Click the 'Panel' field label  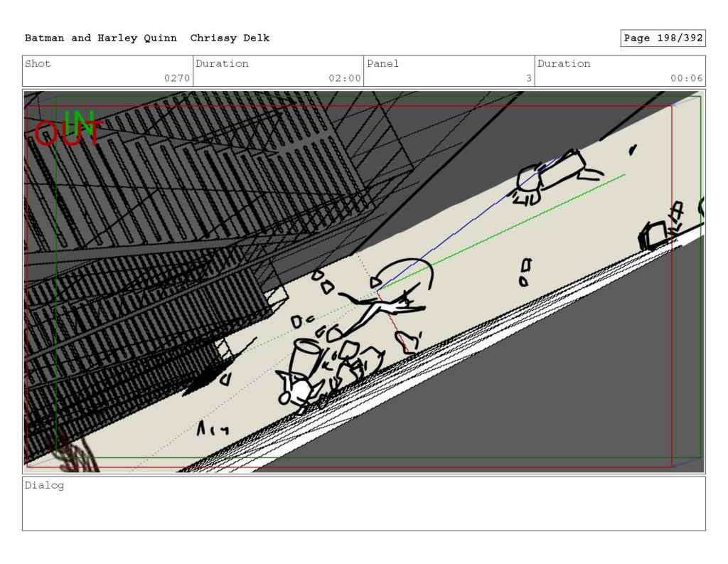pos(382,63)
